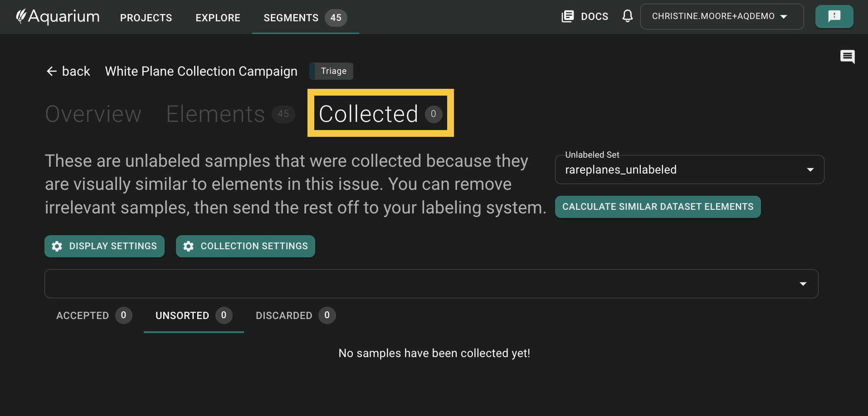Expand the Unlabeled Set dropdown
The width and height of the screenshot is (868, 416).
pos(810,169)
